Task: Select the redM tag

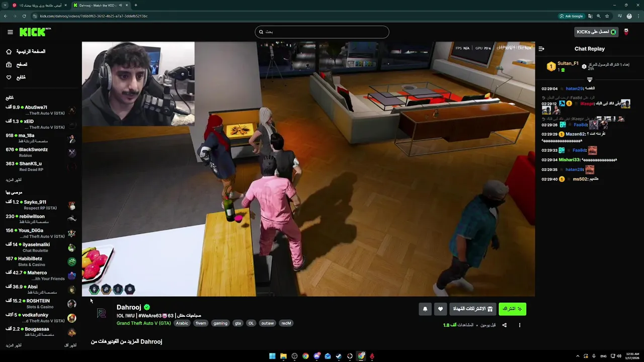Action: [x=286, y=323]
